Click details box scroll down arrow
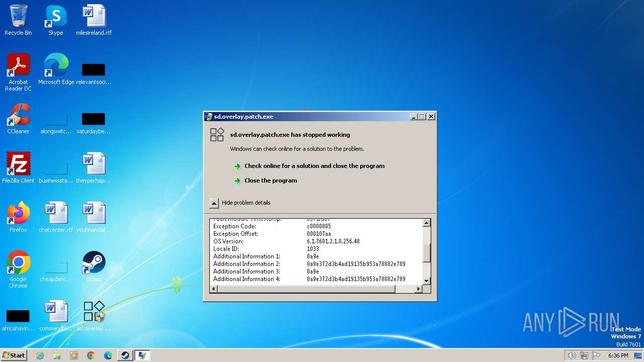This screenshot has height=362, width=644. tap(426, 281)
